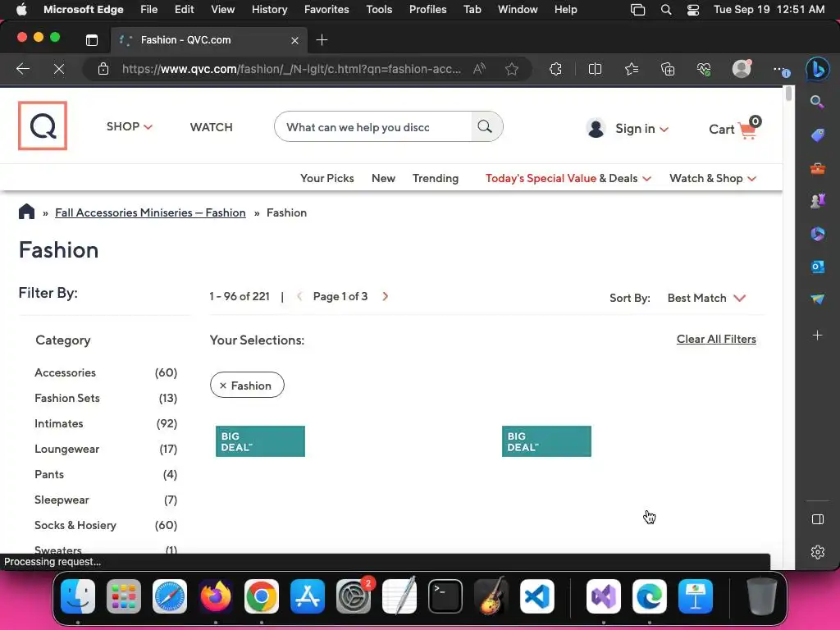Click the Read aloud icon in address bar

click(x=479, y=69)
